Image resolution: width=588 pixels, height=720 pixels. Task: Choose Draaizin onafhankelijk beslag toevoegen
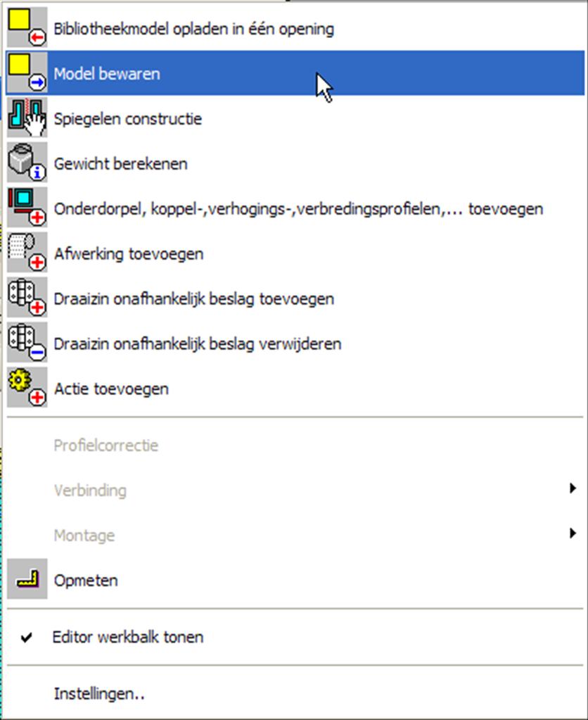(295, 298)
